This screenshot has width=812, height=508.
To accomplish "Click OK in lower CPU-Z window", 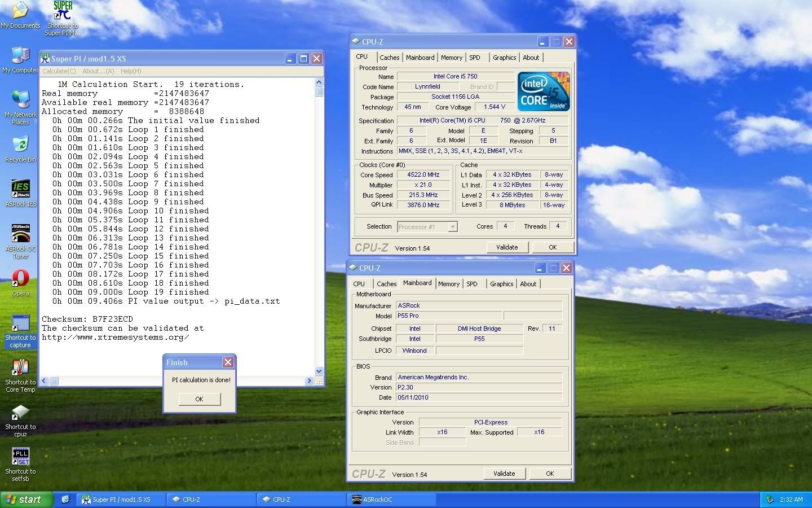I will [550, 474].
